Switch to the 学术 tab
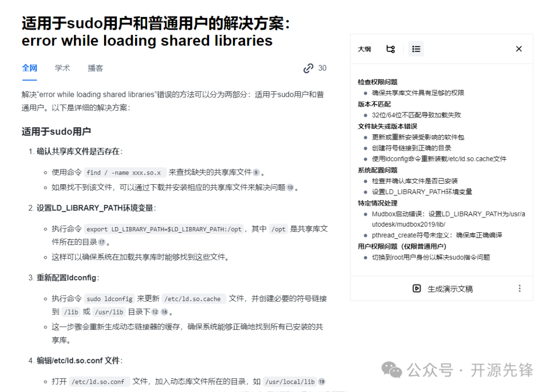Image resolution: width=551 pixels, height=392 pixels. point(62,68)
